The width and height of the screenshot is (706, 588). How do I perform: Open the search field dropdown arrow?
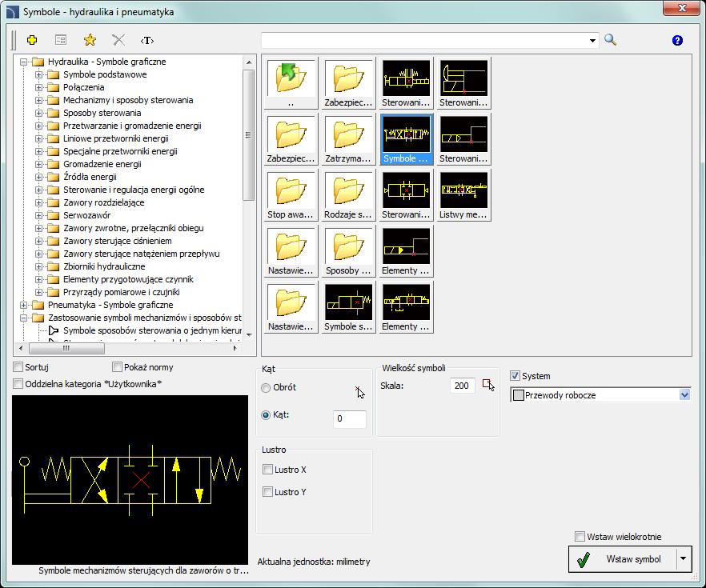592,41
